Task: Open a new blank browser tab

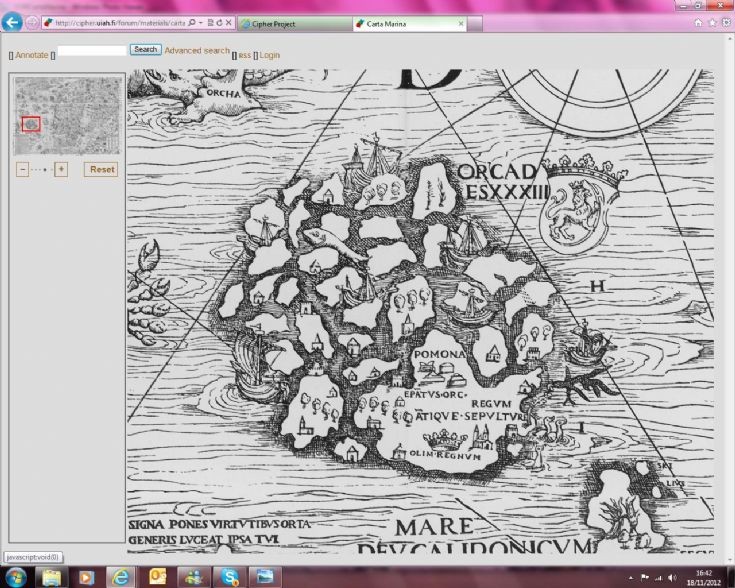Action: [x=474, y=23]
